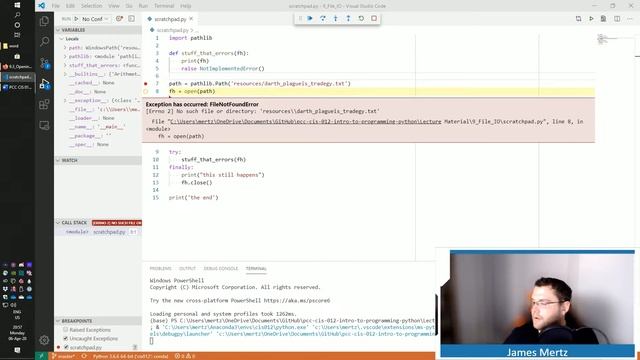Switch to the DEBUG CONSOLE panel tab

pyautogui.click(x=221, y=269)
